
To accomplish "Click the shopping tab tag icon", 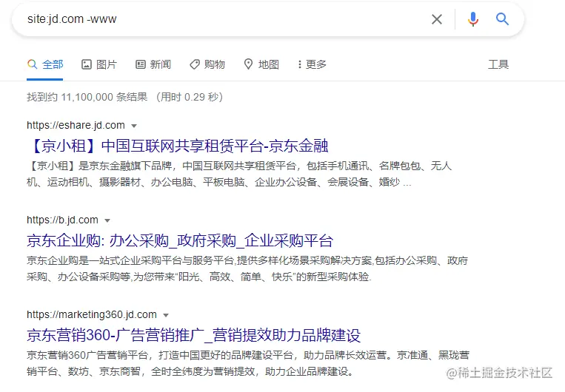I will tap(195, 64).
